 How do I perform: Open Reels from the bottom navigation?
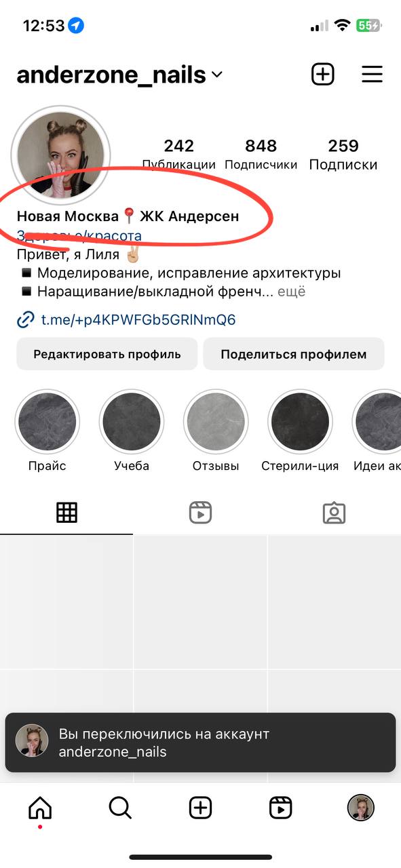click(280, 808)
